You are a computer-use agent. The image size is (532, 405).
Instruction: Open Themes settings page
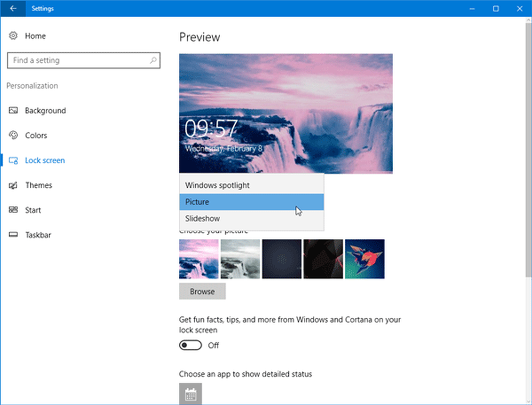(x=38, y=185)
